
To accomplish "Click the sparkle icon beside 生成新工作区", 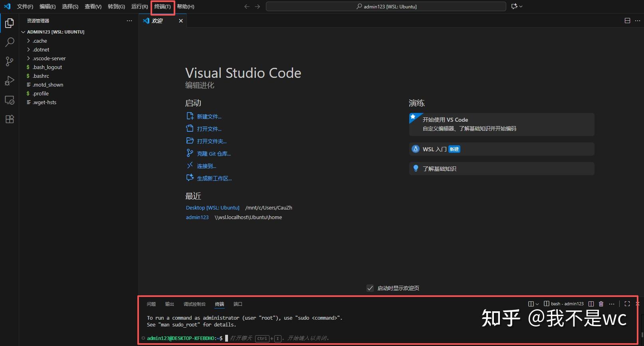I will point(190,178).
